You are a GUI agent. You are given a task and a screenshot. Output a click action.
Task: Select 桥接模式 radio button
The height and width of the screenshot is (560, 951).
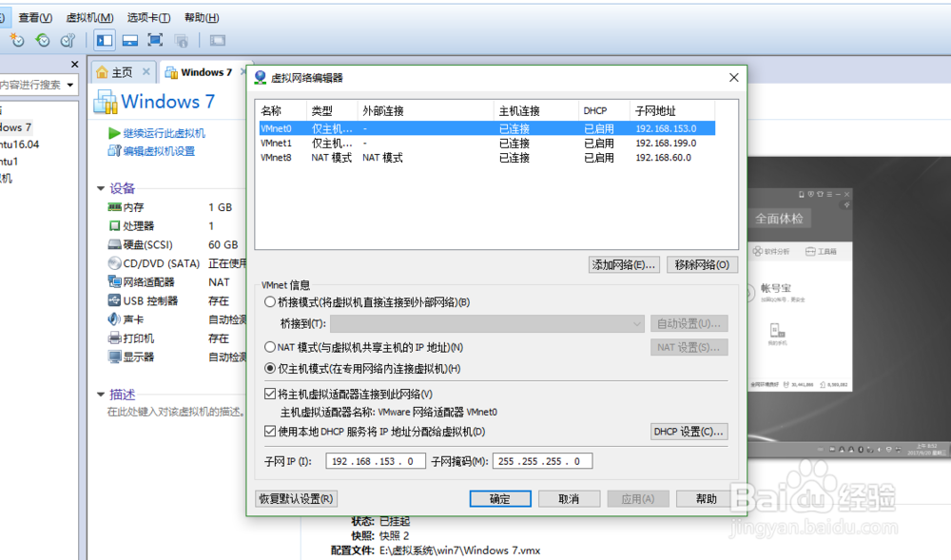270,301
